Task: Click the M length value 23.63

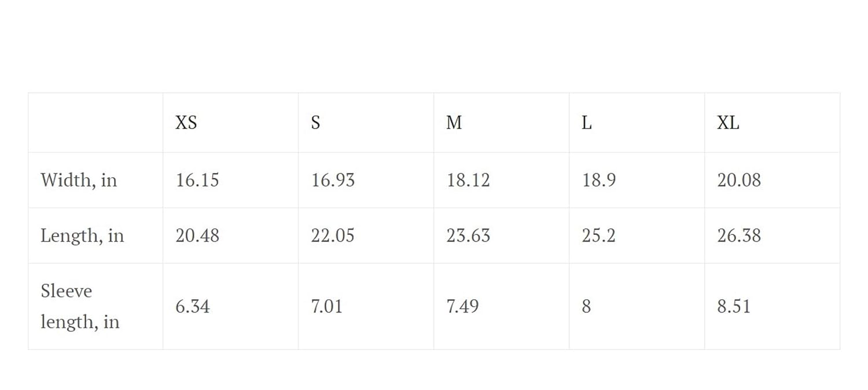Action: 468,236
